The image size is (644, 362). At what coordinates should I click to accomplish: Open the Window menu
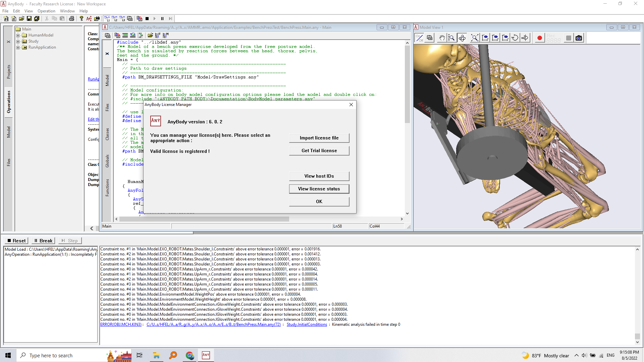pos(67,11)
